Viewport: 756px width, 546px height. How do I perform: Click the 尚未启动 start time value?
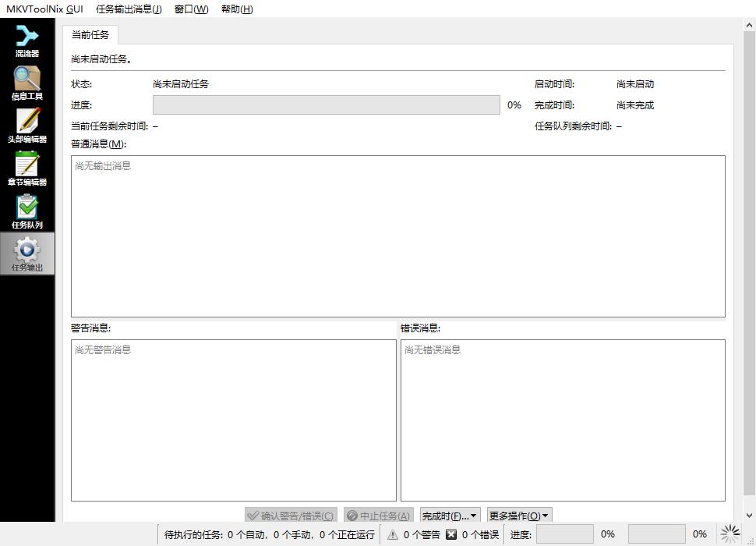tap(635, 84)
